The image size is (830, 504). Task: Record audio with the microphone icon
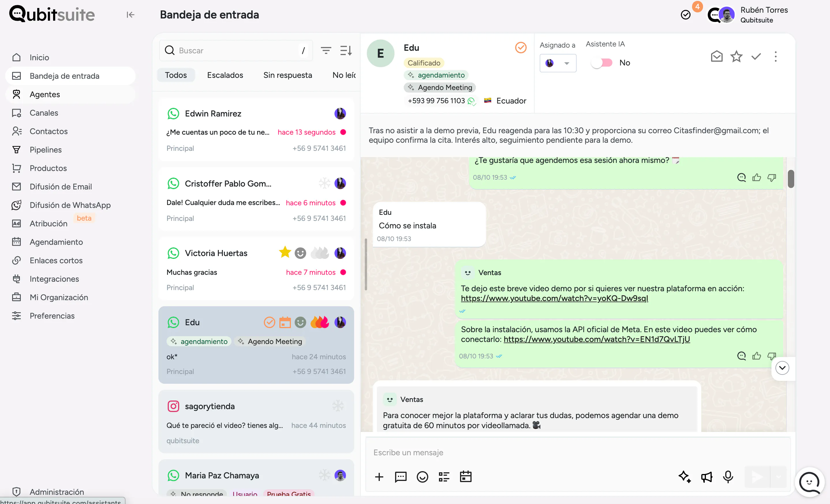pyautogui.click(x=728, y=477)
